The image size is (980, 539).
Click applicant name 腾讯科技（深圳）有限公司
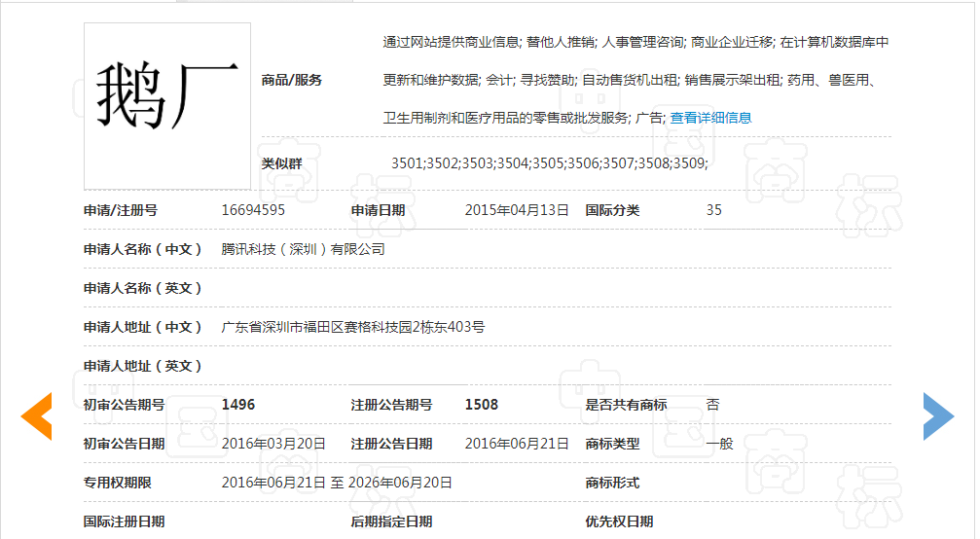pos(304,249)
